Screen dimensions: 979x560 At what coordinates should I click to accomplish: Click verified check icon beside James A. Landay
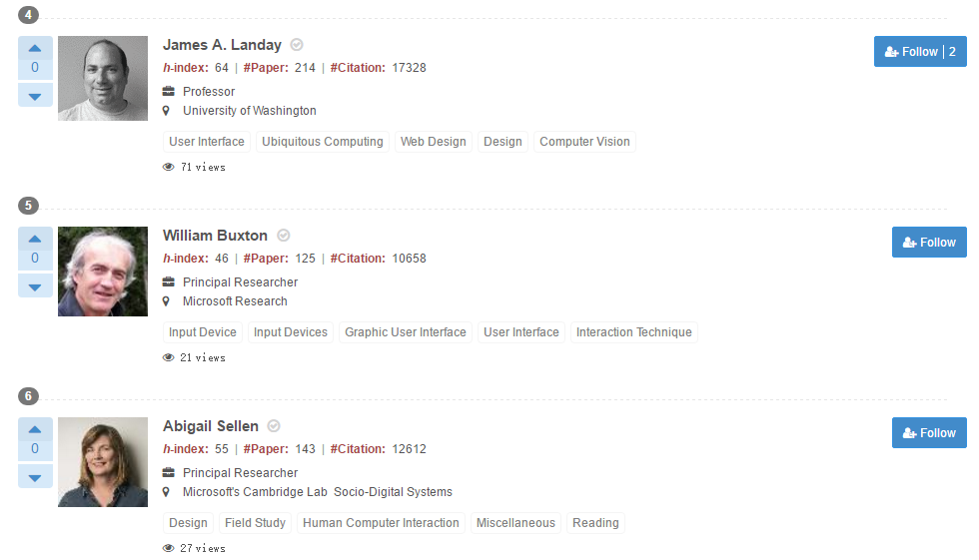click(297, 45)
